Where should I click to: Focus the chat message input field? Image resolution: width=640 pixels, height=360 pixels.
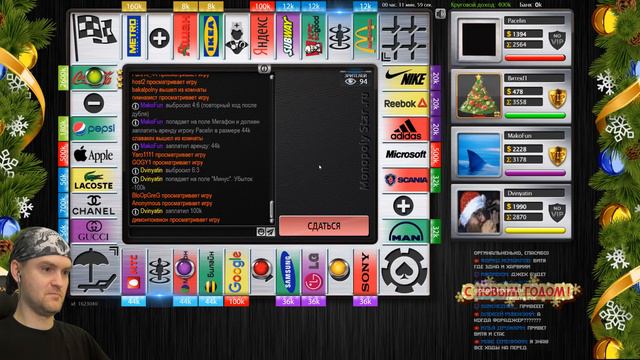point(192,232)
